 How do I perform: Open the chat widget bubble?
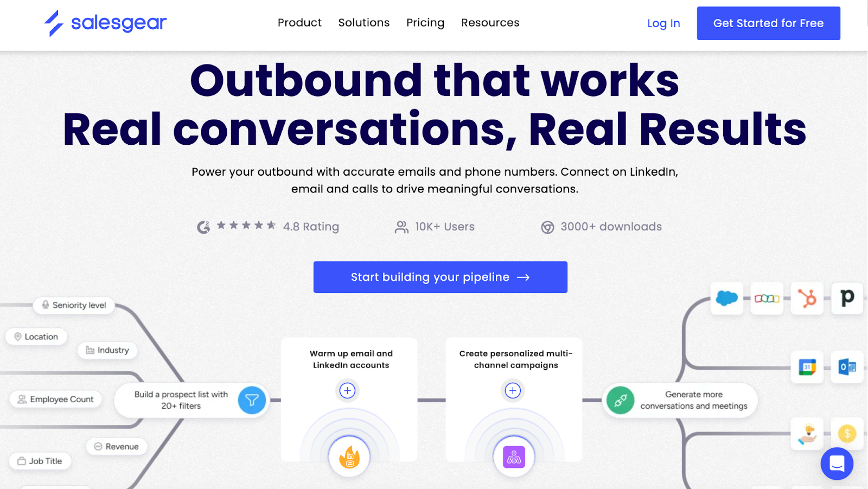click(x=837, y=464)
